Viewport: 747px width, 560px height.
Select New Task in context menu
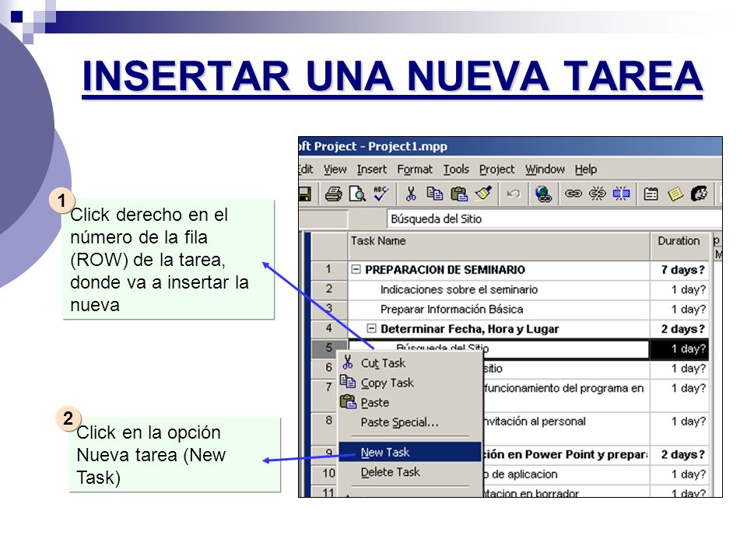[x=410, y=452]
